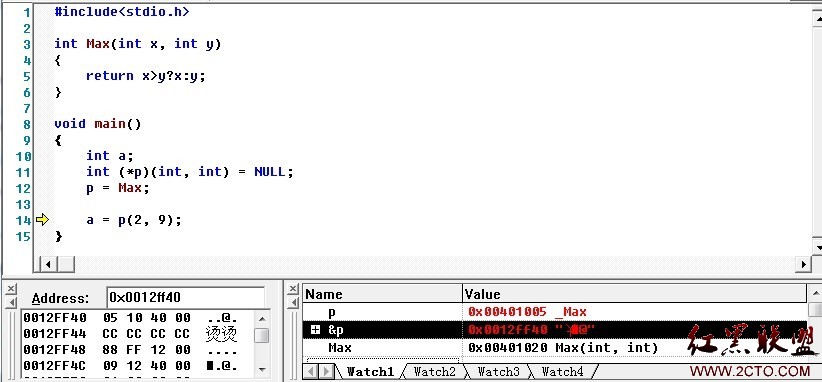Screen dimensions: 822x382
Task: Click the Watch window docking arrow button
Action: point(293,302)
